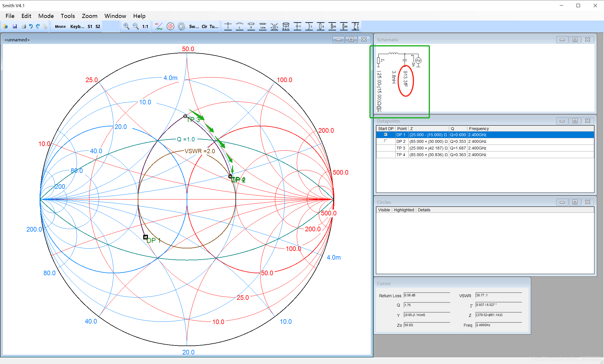The height and width of the screenshot is (364, 604).
Task: Add a transmission line element
Action: tap(263, 26)
